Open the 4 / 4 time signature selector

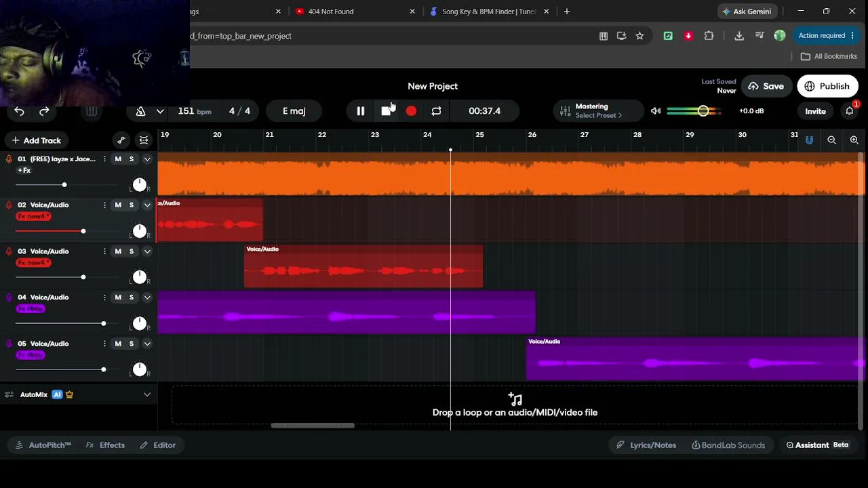tap(239, 111)
